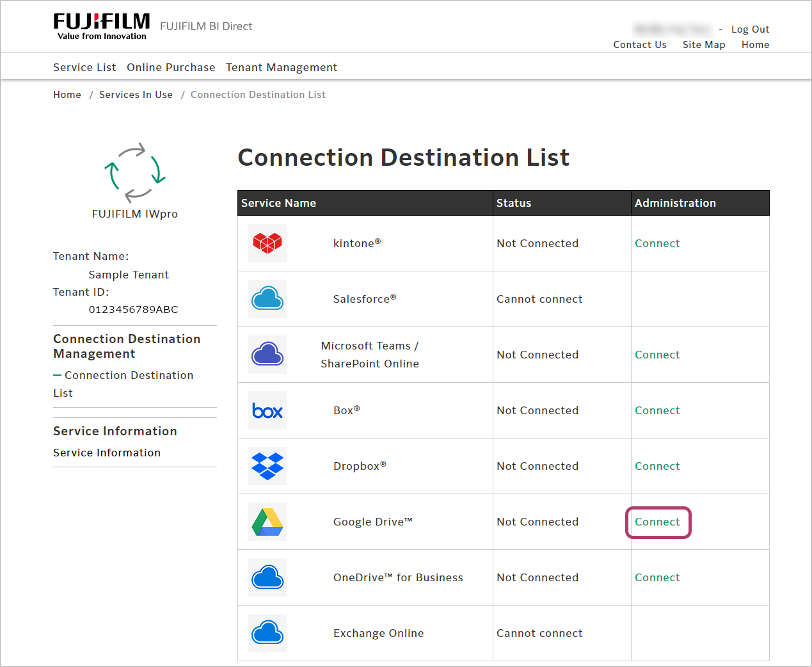This screenshot has width=812, height=667.
Task: Click Microsoft Teams' Not Connected status
Action: pyautogui.click(x=537, y=355)
